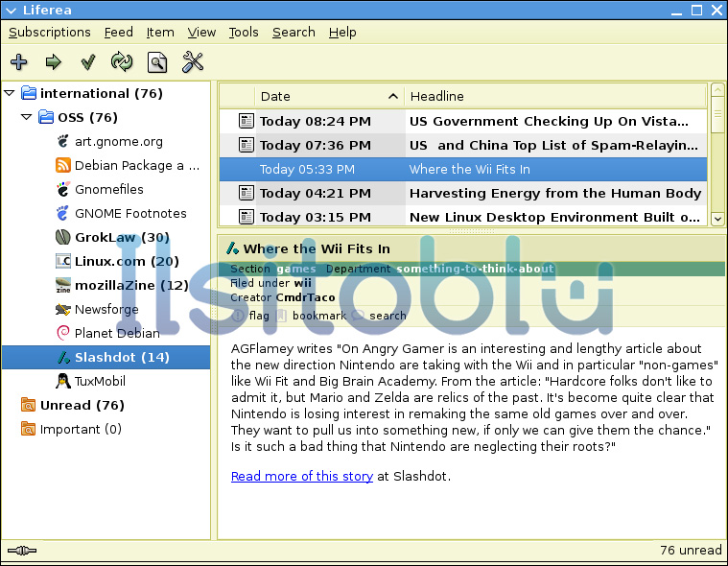The width and height of the screenshot is (728, 566).
Task: Open the Tools menu
Action: click(244, 32)
